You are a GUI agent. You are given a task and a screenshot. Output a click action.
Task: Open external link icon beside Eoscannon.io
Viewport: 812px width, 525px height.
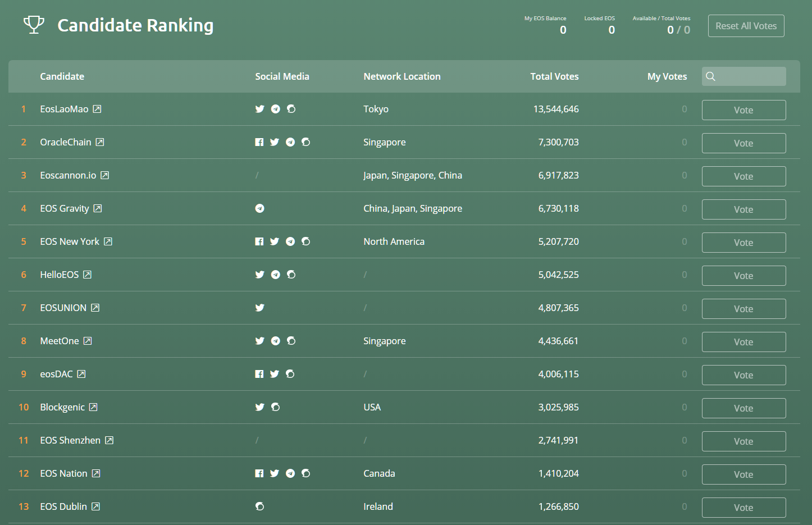pyautogui.click(x=104, y=175)
